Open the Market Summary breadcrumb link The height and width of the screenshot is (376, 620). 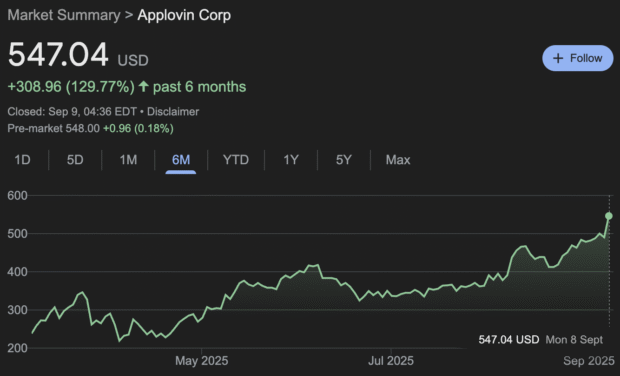click(64, 15)
